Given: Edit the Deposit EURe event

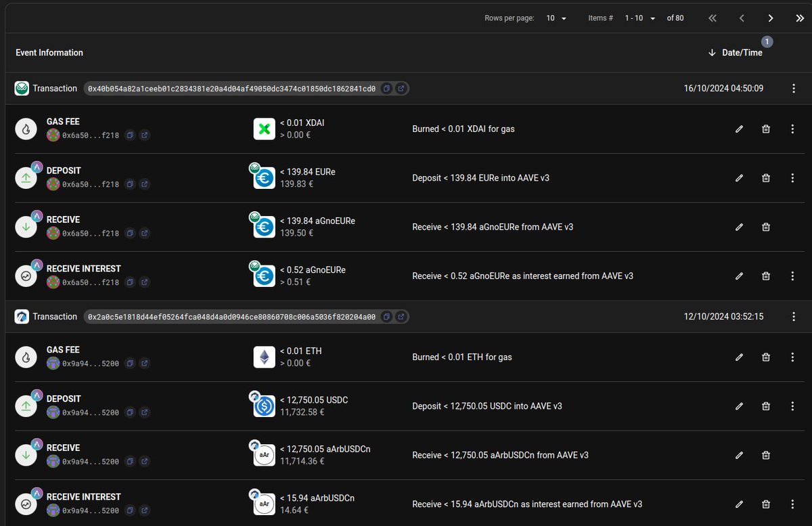Looking at the screenshot, I should point(739,178).
